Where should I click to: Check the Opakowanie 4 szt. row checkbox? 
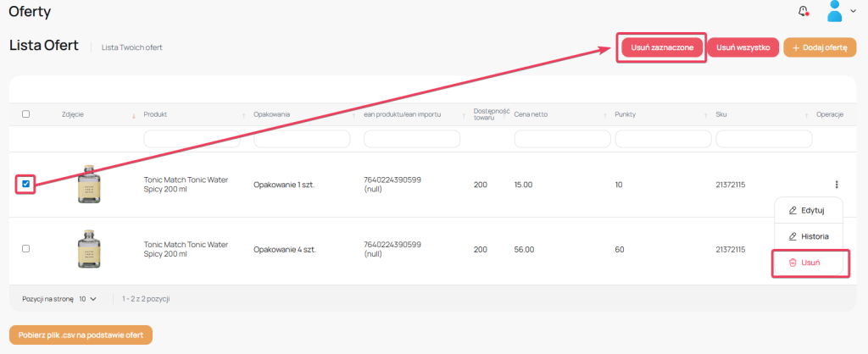25,249
